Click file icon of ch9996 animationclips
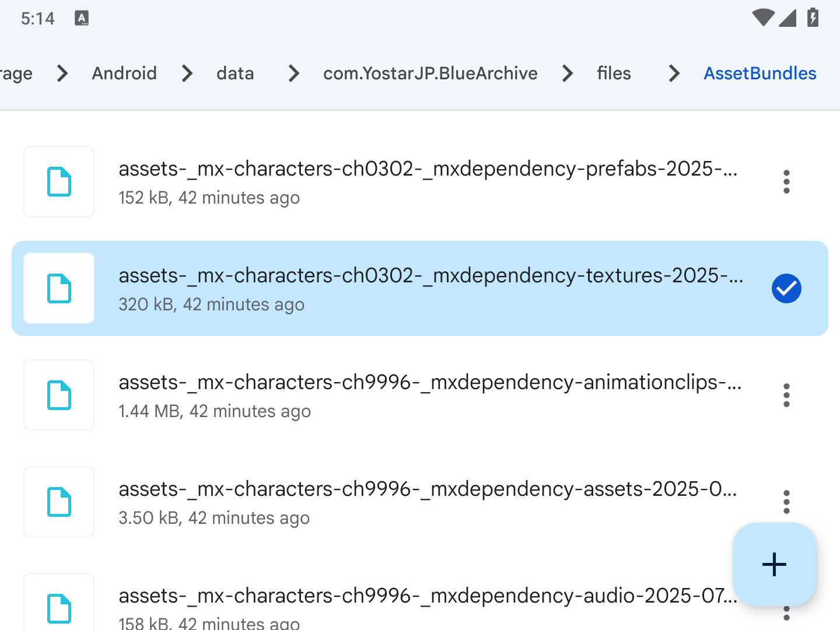Viewport: 840px width, 630px height. point(59,395)
